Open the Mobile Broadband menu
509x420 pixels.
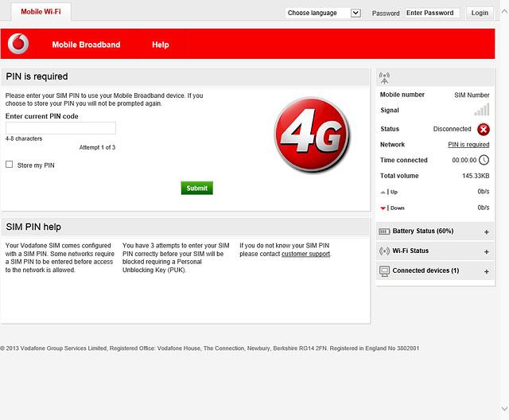click(86, 45)
